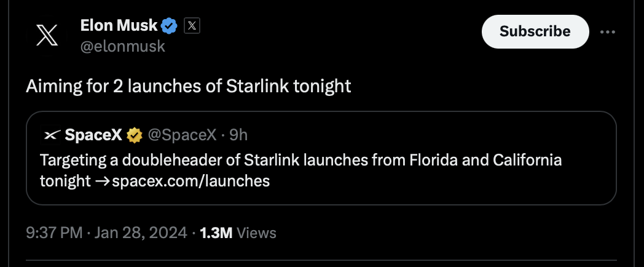Click the @SpaceX handle
The width and height of the screenshot is (644, 267).
click(x=182, y=135)
